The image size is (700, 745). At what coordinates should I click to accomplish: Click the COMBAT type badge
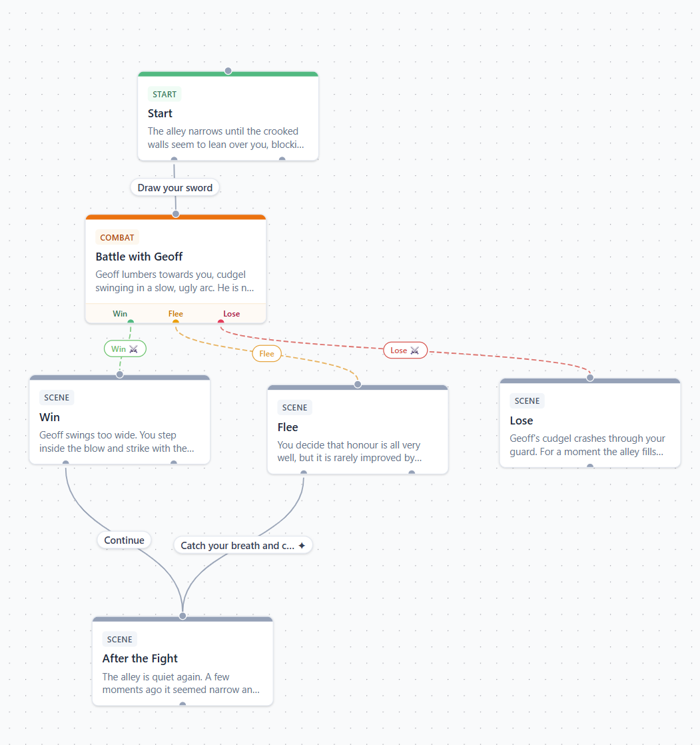coord(117,238)
